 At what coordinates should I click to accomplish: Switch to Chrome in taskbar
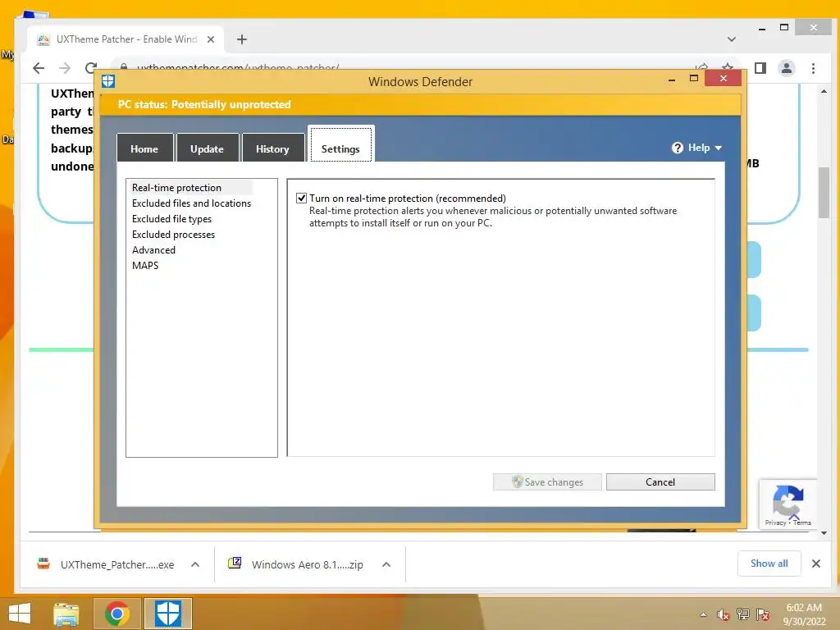tap(117, 614)
